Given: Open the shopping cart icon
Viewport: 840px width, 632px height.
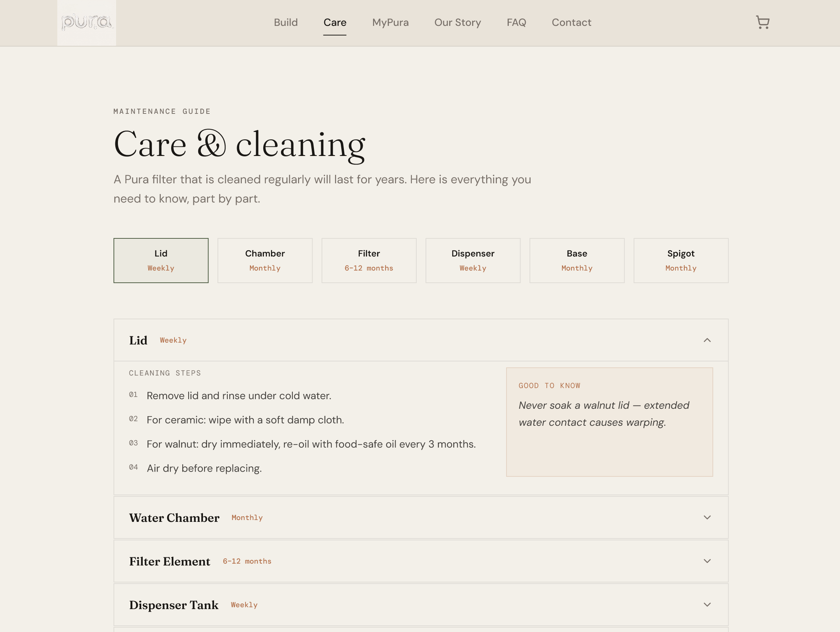Looking at the screenshot, I should (762, 23).
